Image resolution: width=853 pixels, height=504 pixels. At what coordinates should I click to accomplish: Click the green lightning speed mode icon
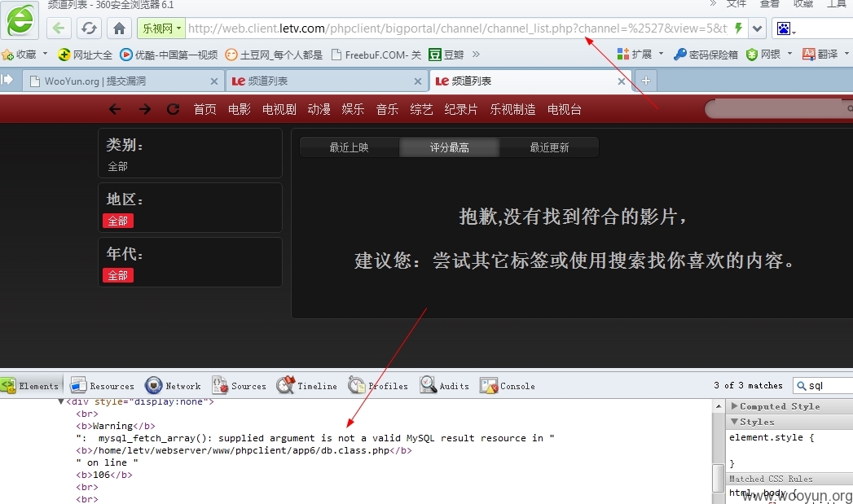coord(739,28)
